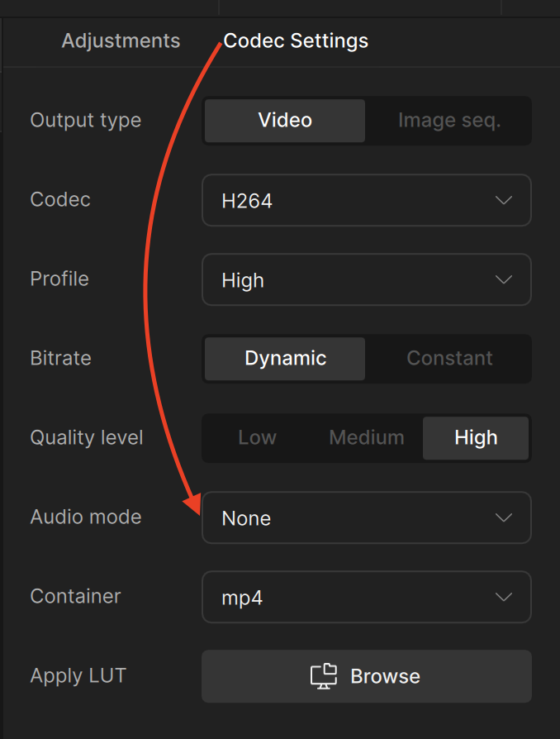
Task: Open the Codec dropdown showing H264
Action: pos(367,200)
